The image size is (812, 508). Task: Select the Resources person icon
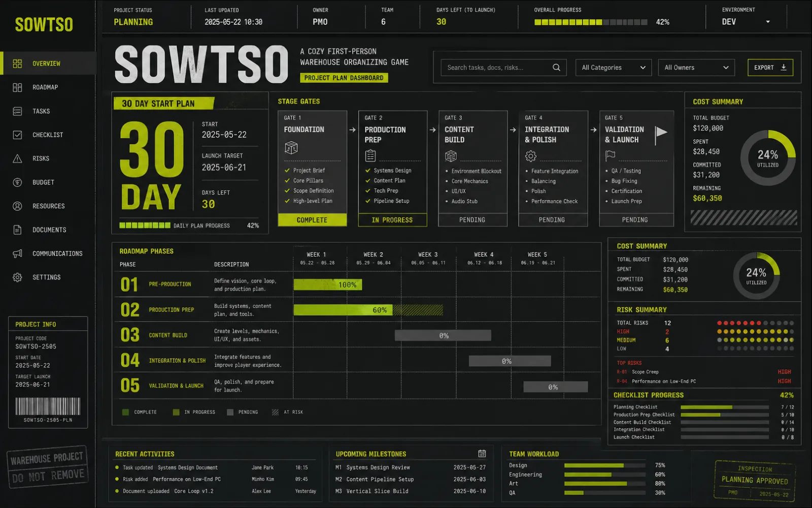coord(17,206)
